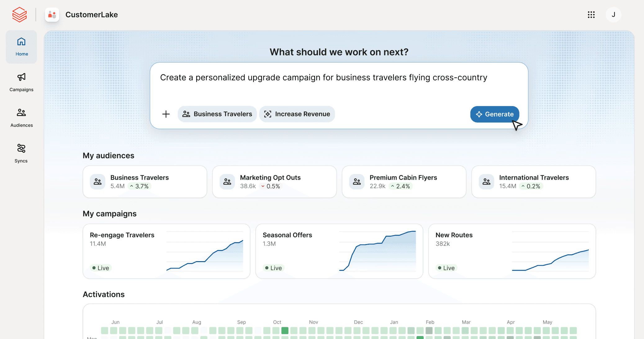Image resolution: width=644 pixels, height=339 pixels.
Task: Open the Seasonal Offers campaign card
Action: [339, 251]
